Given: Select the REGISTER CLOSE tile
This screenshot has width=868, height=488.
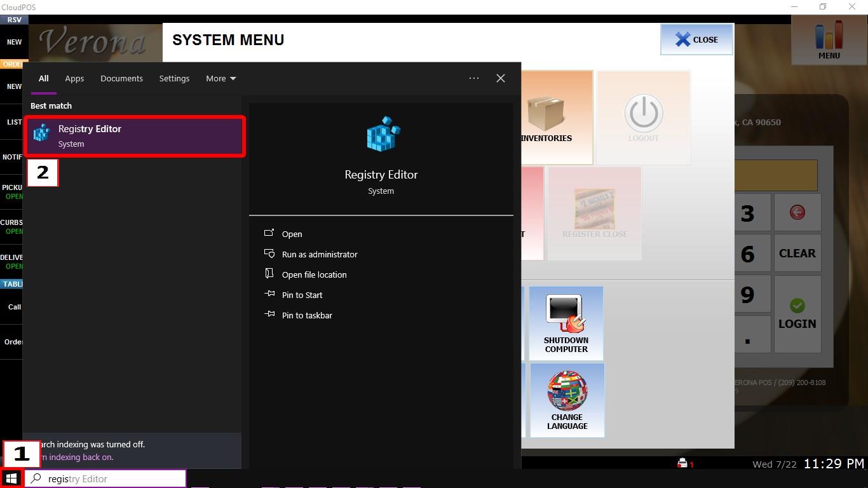Looking at the screenshot, I should click(x=595, y=213).
